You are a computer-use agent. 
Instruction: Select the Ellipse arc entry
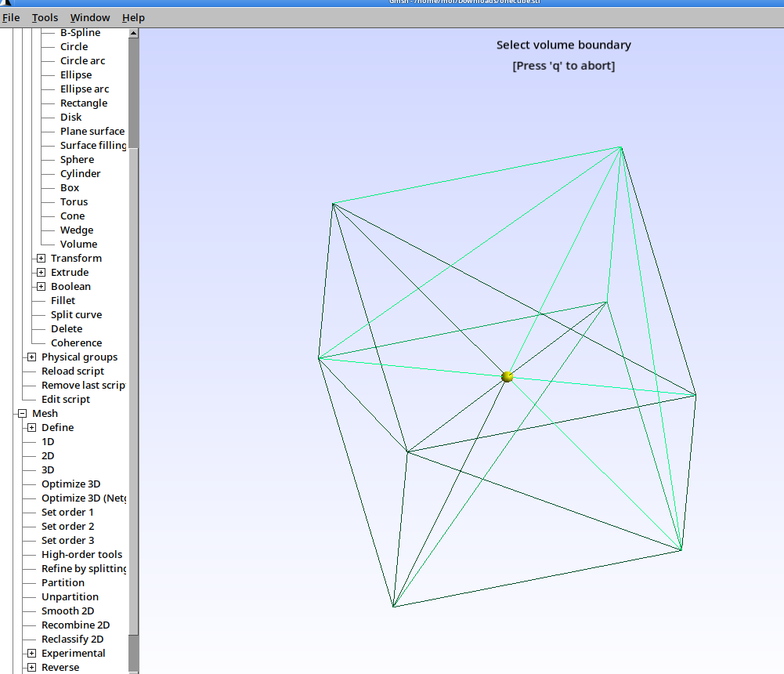85,89
